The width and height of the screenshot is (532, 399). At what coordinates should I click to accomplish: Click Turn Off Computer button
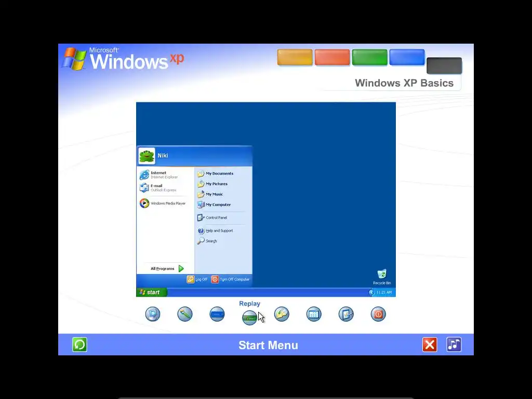click(x=230, y=279)
